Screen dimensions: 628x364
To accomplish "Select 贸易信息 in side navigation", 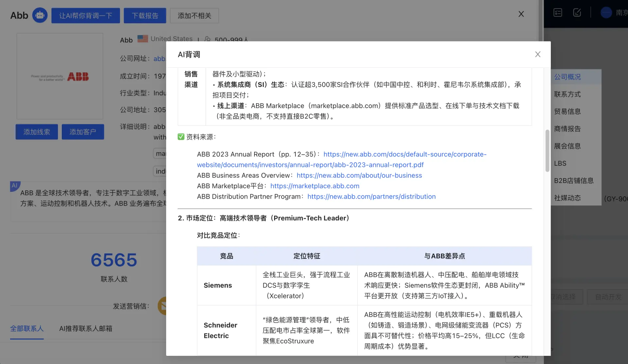I will tap(567, 111).
